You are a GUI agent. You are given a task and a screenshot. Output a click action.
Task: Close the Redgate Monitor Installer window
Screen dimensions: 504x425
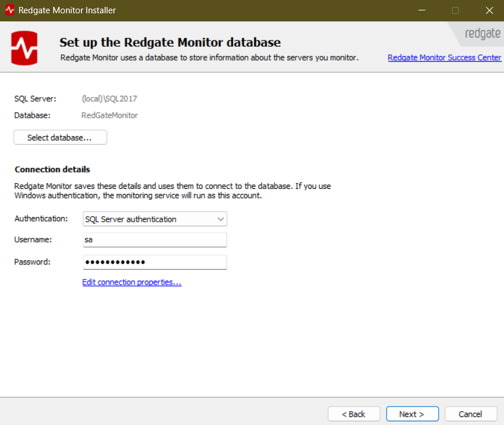pyautogui.click(x=489, y=10)
